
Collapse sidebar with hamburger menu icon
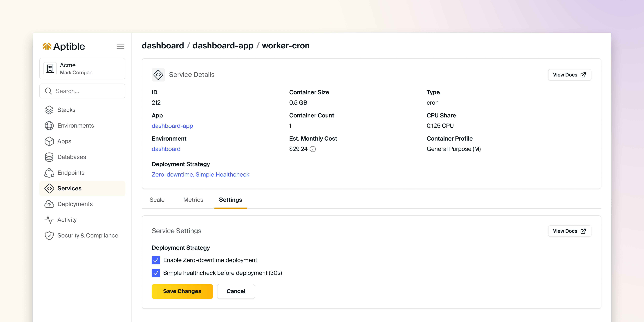[120, 46]
